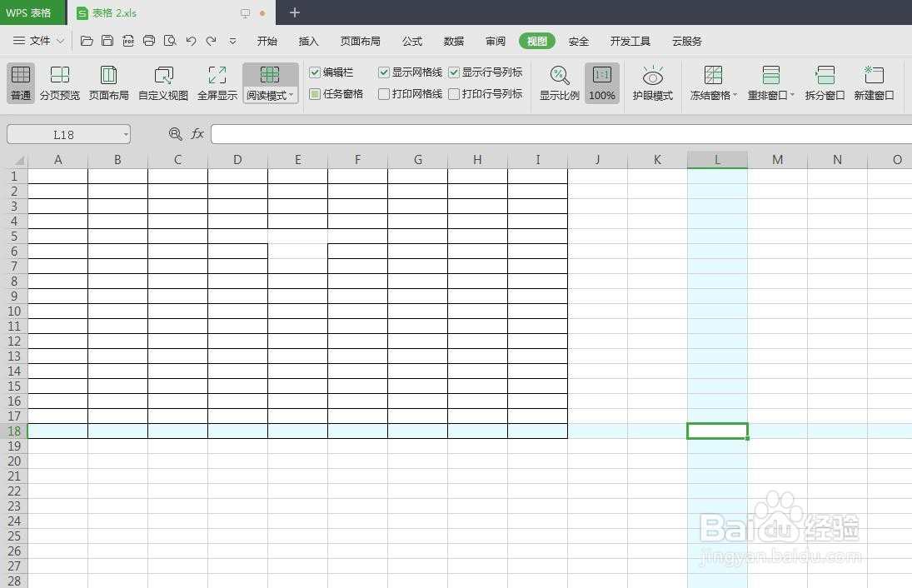Open Custom Views (自定义视图)
The height and width of the screenshot is (588, 912).
(163, 82)
